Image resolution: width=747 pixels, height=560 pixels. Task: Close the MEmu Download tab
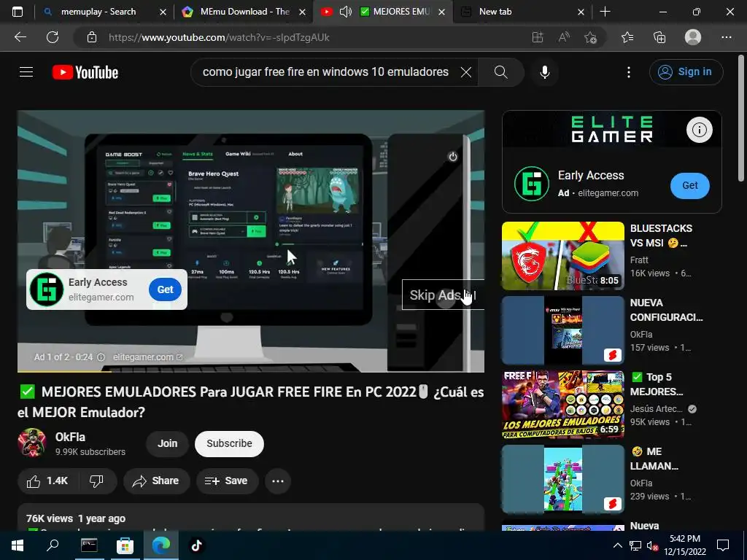(x=303, y=12)
